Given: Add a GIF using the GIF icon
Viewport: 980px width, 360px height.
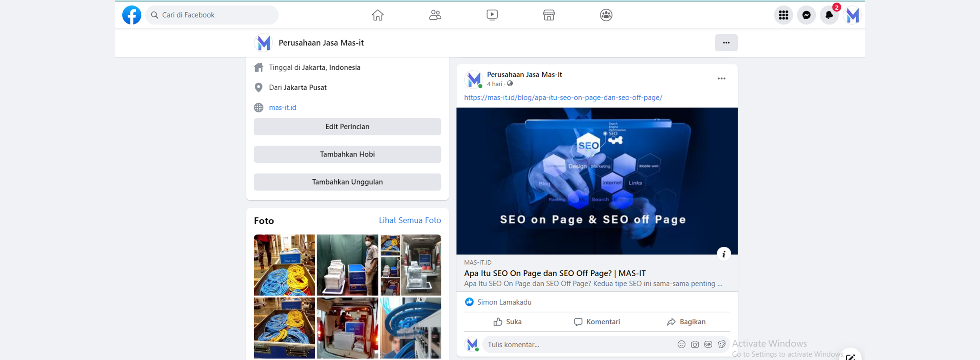Looking at the screenshot, I should click(708, 344).
